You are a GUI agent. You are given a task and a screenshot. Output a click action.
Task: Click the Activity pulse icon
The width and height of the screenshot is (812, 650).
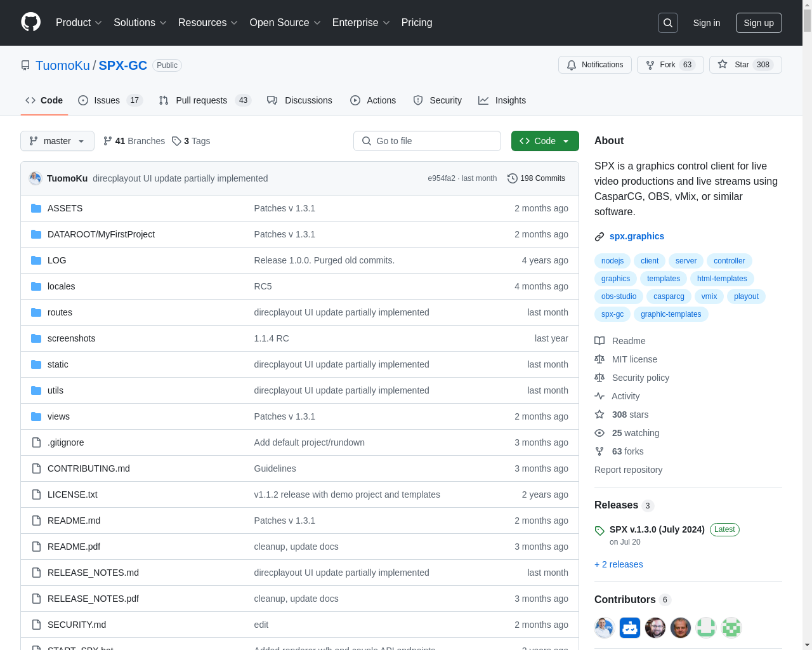click(599, 396)
